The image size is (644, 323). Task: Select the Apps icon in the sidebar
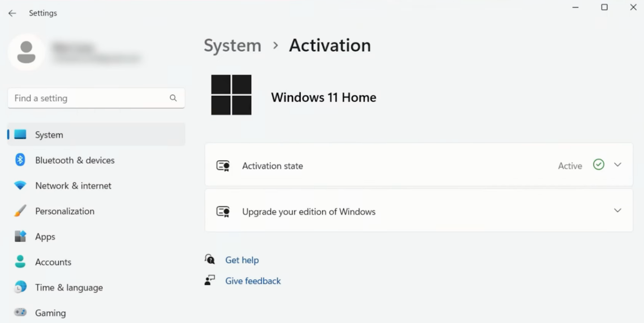(20, 237)
